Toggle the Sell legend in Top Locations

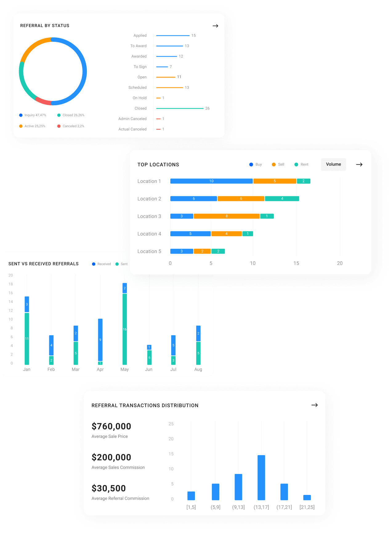pos(278,165)
